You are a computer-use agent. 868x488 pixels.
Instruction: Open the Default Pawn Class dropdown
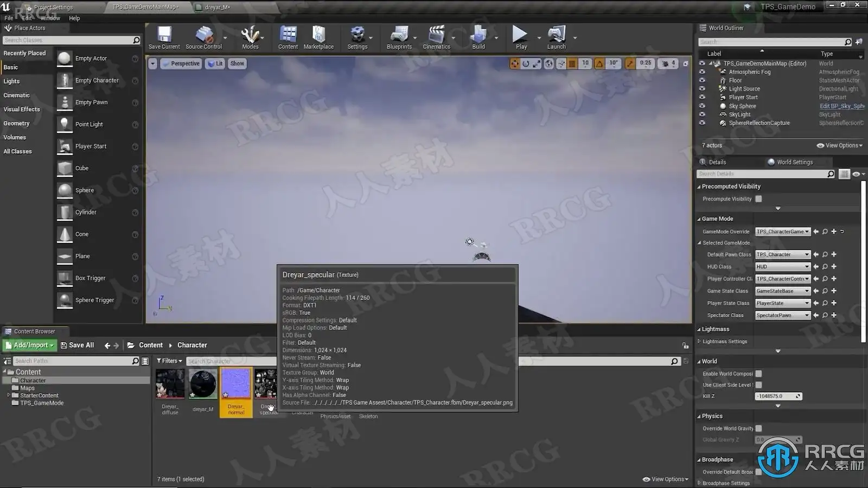(x=783, y=254)
